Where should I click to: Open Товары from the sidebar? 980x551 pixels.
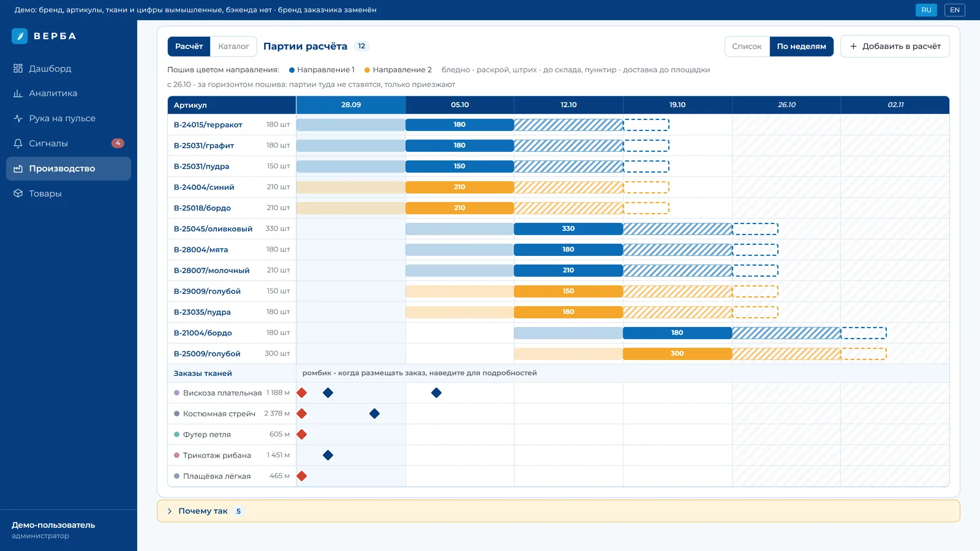coord(69,193)
